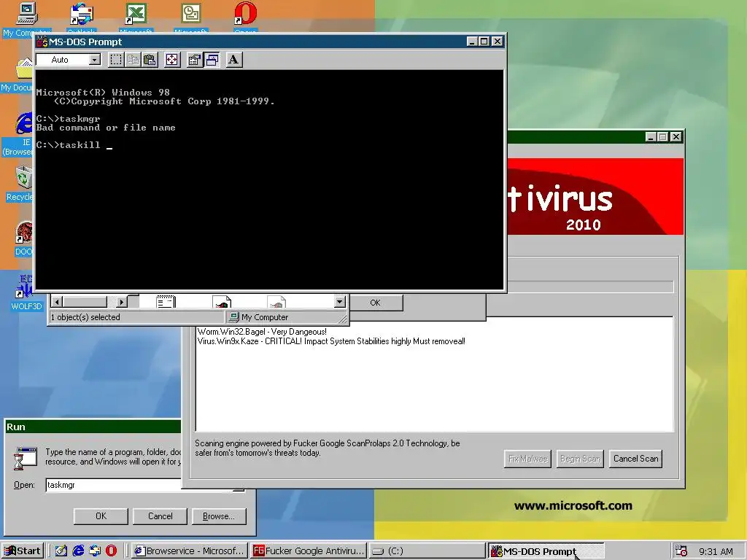Click right scroll arrow in C: window
This screenshot has width=747, height=560.
(122, 302)
